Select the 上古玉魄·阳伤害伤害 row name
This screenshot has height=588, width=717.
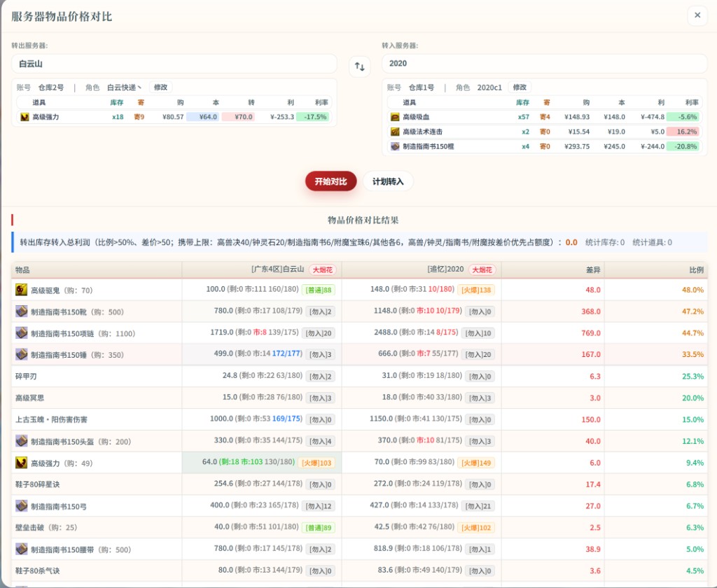click(51, 419)
